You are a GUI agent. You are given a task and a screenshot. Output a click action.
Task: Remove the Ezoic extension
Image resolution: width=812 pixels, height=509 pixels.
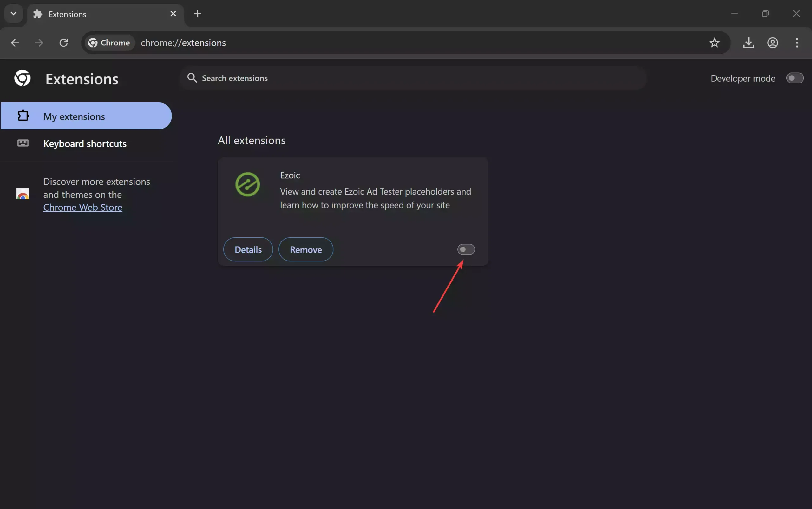[305, 249]
